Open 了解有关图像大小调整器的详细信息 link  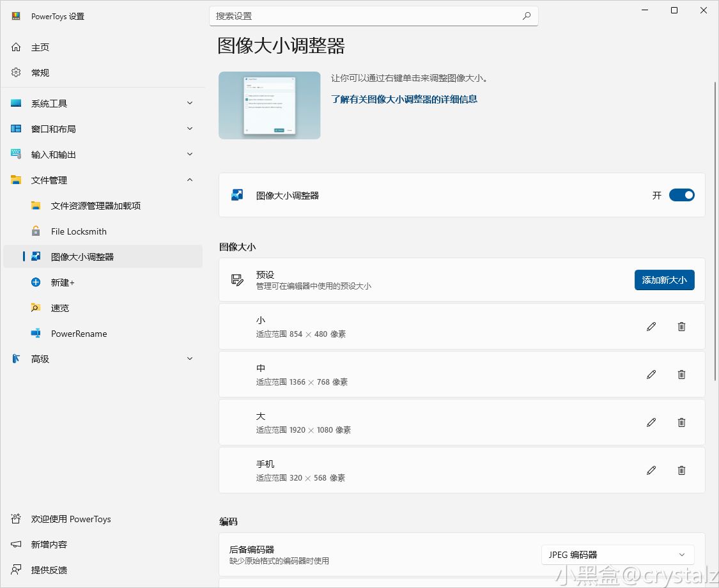(x=404, y=99)
